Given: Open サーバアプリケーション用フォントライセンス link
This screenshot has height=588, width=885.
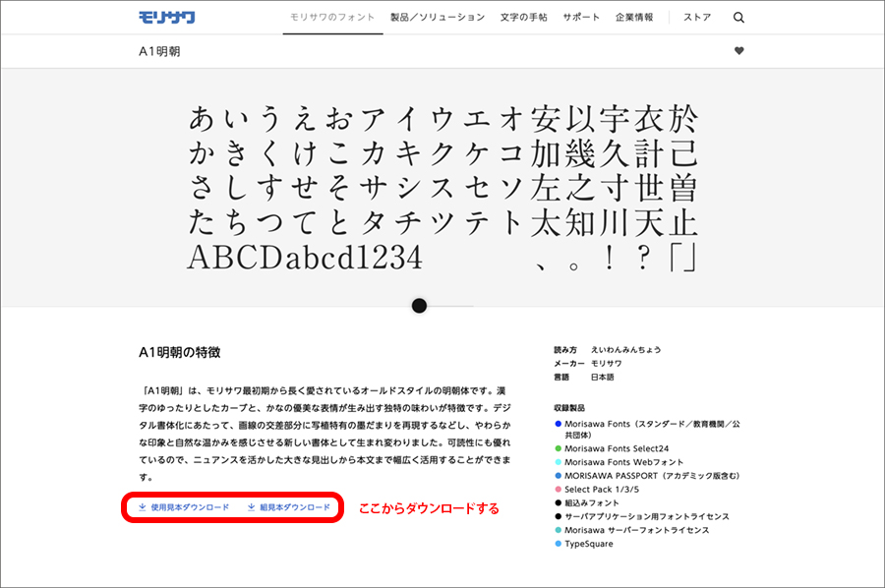Looking at the screenshot, I should (647, 516).
